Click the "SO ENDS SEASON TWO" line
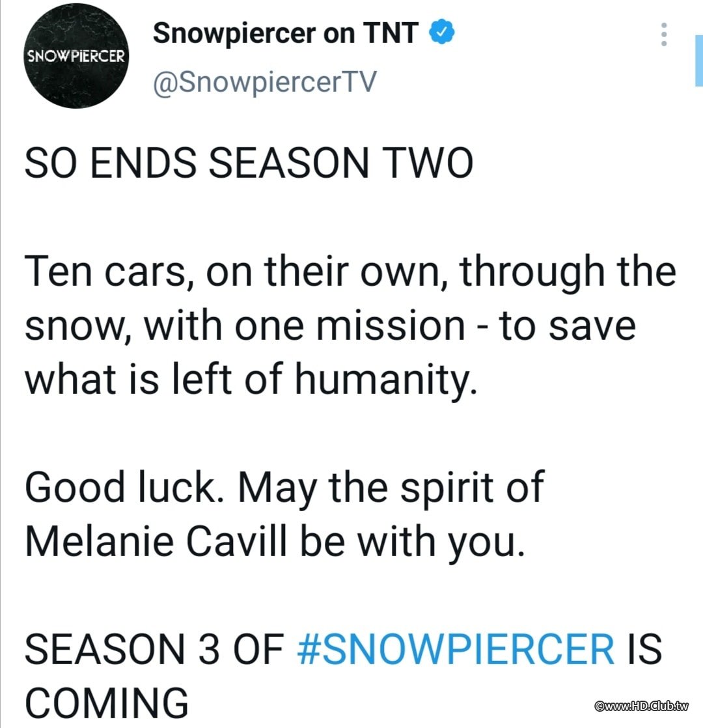The width and height of the screenshot is (703, 728). pos(249,163)
